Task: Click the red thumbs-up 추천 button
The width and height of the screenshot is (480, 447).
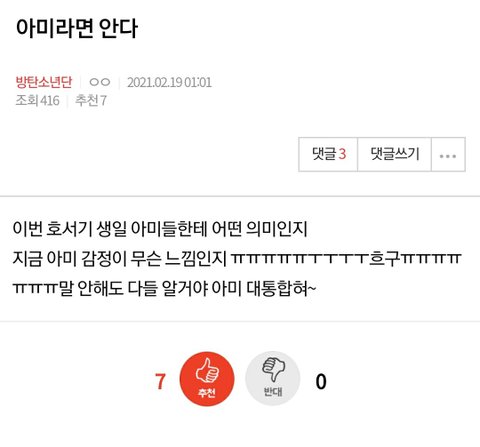Action: pos(207,379)
